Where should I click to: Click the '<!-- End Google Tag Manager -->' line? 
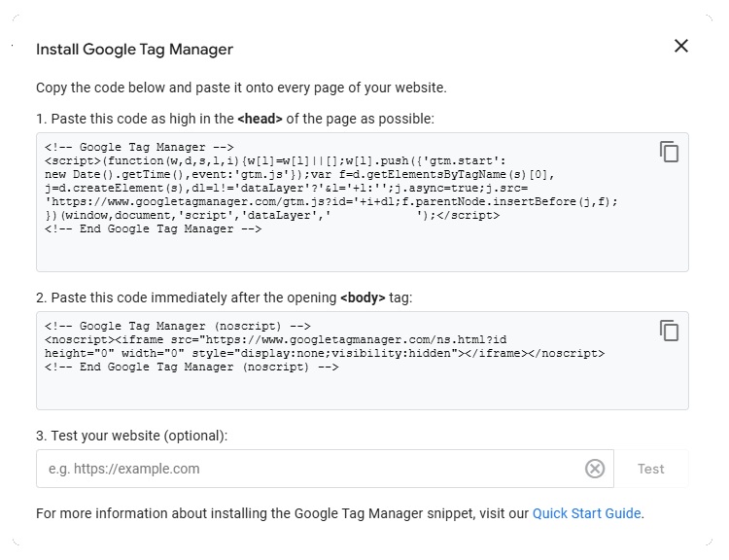pyautogui.click(x=153, y=228)
